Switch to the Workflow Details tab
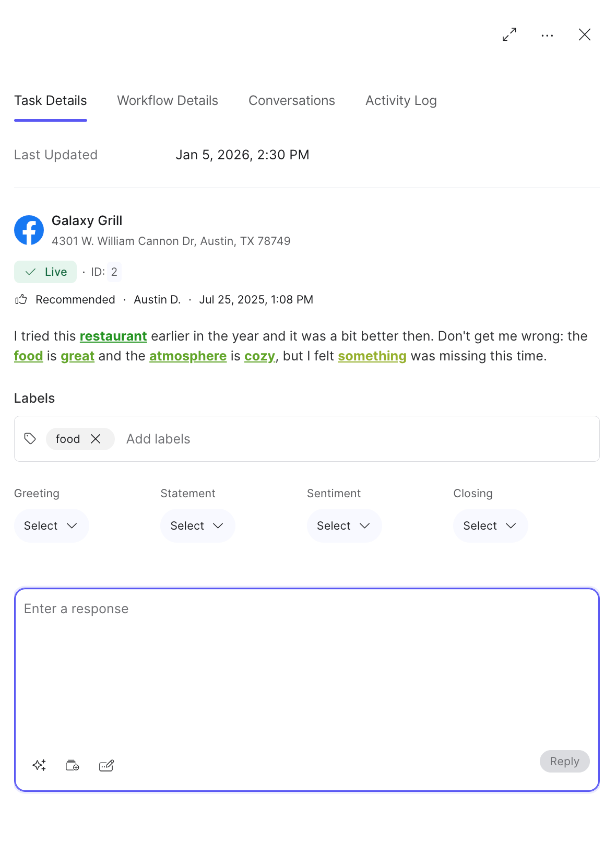This screenshot has height=842, width=616. point(168,100)
